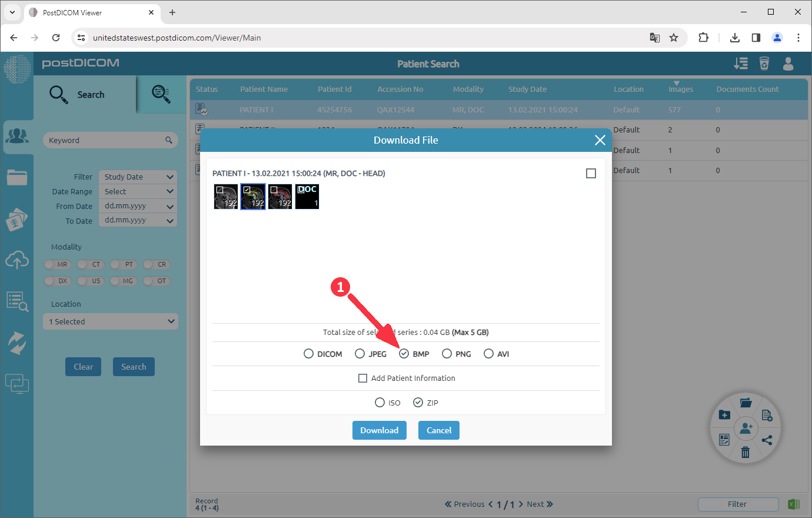This screenshot has width=812, height=518.
Task: Open the recycle bin icon in top bar
Action: coord(764,63)
